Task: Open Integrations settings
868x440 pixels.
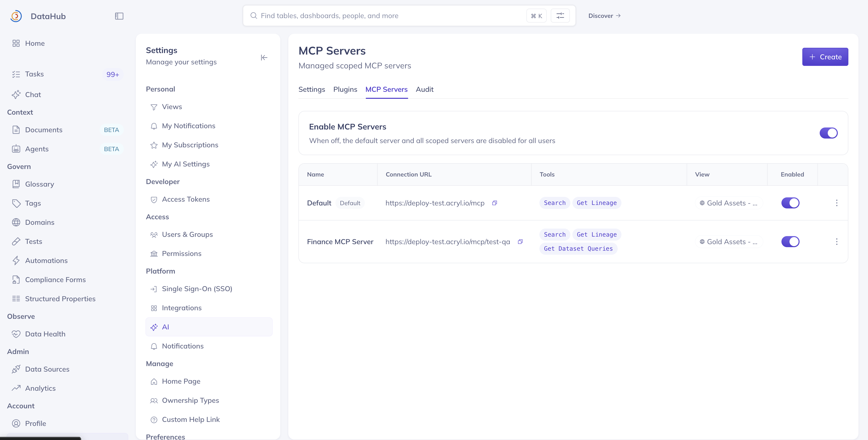Action: [209, 308]
